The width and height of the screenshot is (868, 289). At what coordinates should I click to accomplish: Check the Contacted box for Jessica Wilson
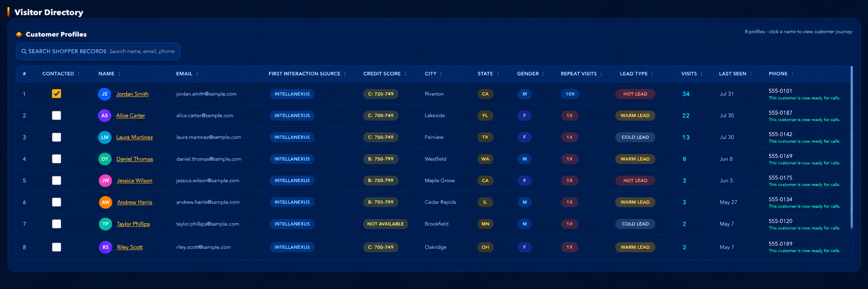click(x=56, y=180)
